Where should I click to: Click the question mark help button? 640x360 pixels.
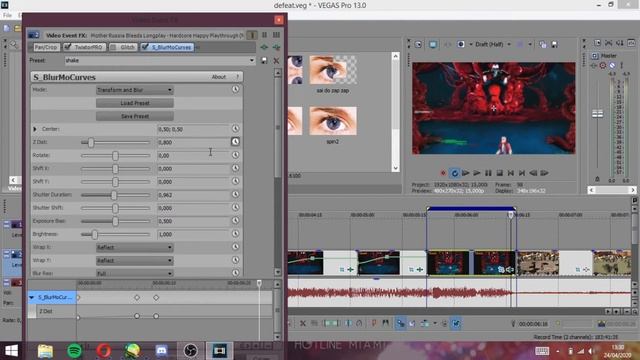(237, 77)
